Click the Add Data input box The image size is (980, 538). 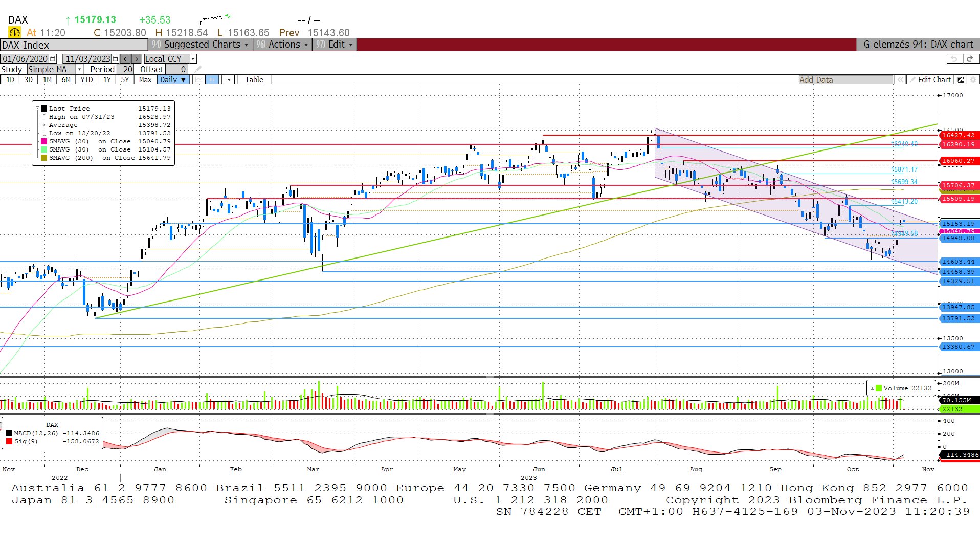click(x=846, y=79)
